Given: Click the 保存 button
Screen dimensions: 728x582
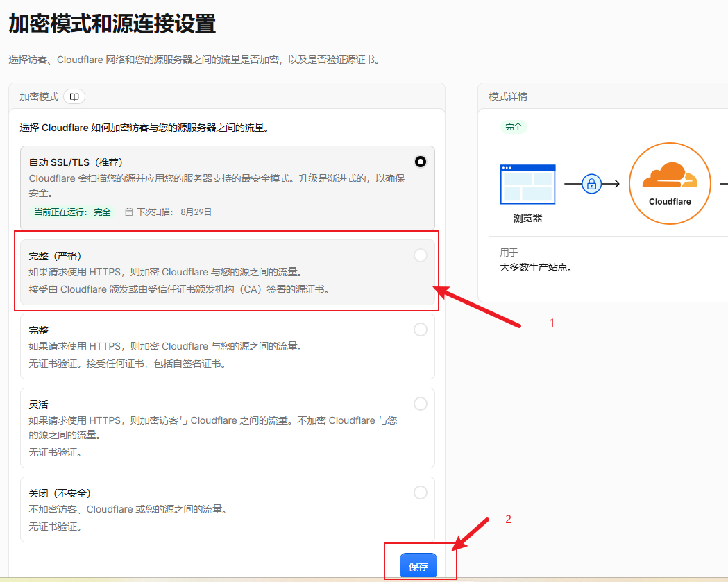Looking at the screenshot, I should (x=418, y=566).
